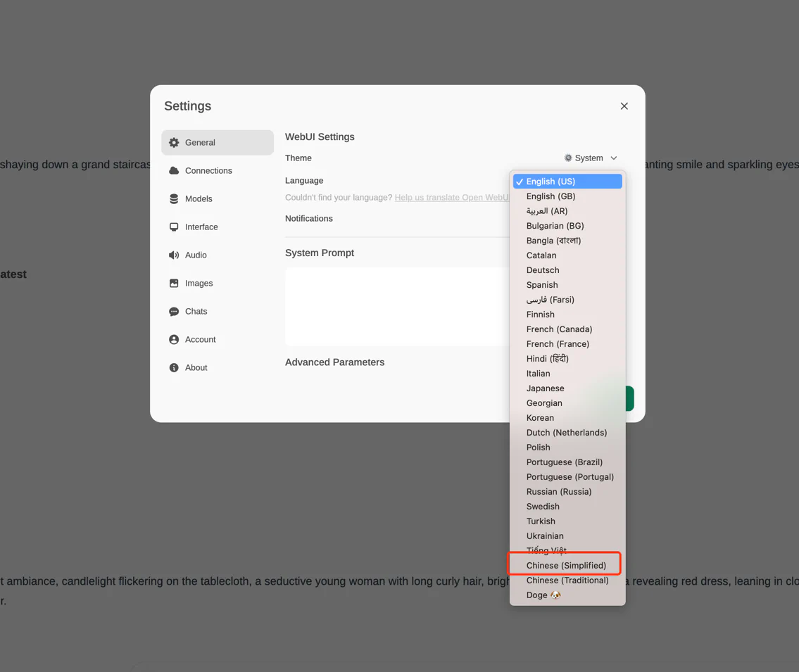Select Chinese (Traditional) language option
This screenshot has width=799, height=672.
567,581
